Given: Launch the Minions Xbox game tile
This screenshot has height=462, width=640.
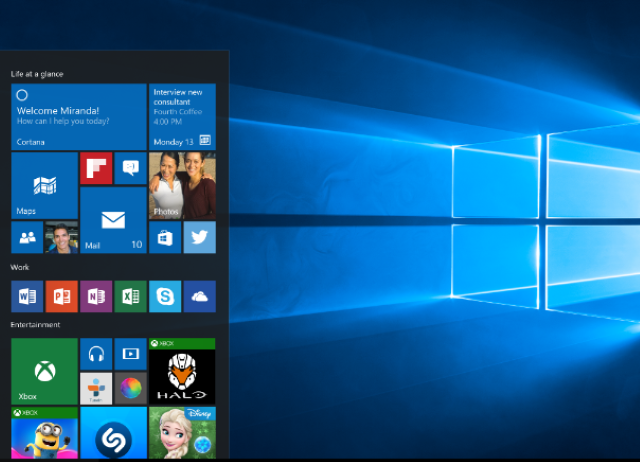Looking at the screenshot, I should point(44,433).
